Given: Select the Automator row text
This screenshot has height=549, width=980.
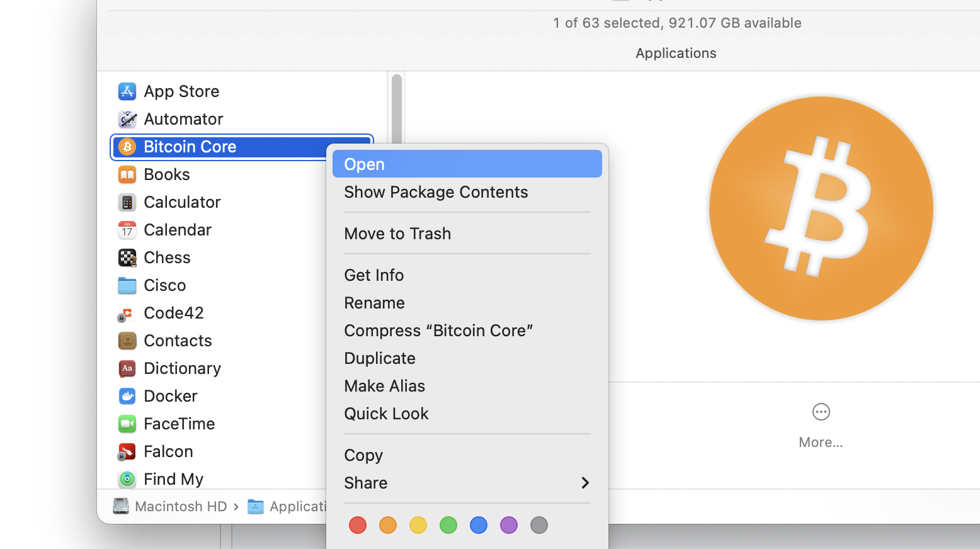Looking at the screenshot, I should (x=183, y=119).
